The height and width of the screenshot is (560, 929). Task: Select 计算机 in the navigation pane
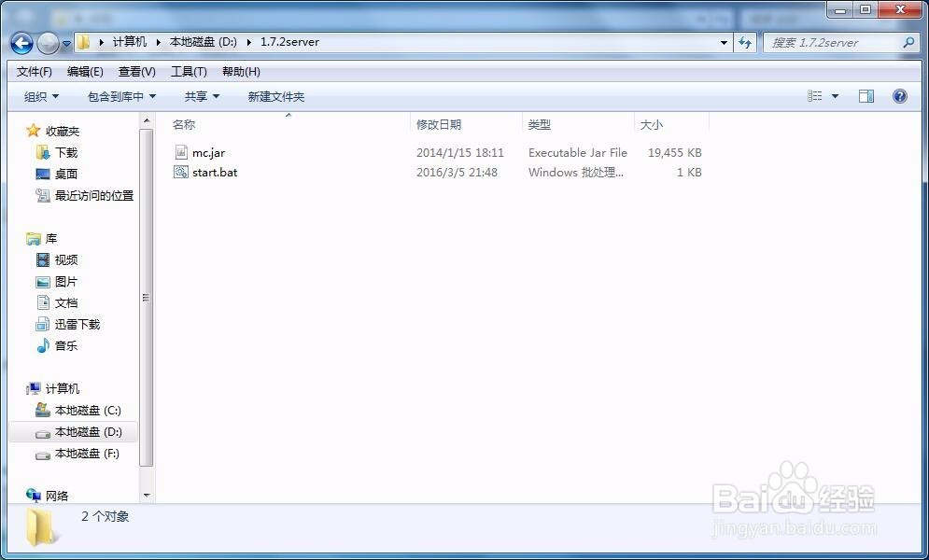click(63, 388)
